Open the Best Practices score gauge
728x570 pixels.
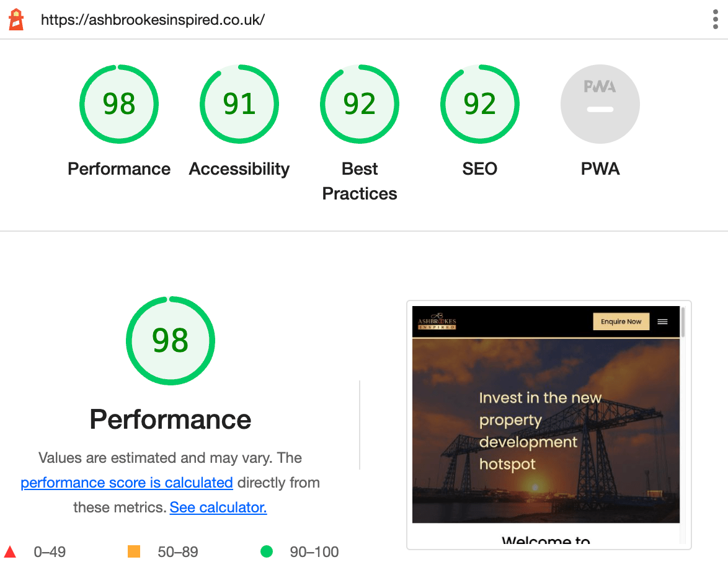(359, 104)
